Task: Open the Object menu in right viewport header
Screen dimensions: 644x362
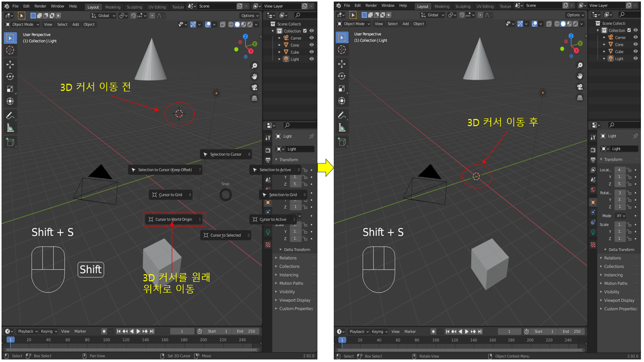Action: pos(419,23)
